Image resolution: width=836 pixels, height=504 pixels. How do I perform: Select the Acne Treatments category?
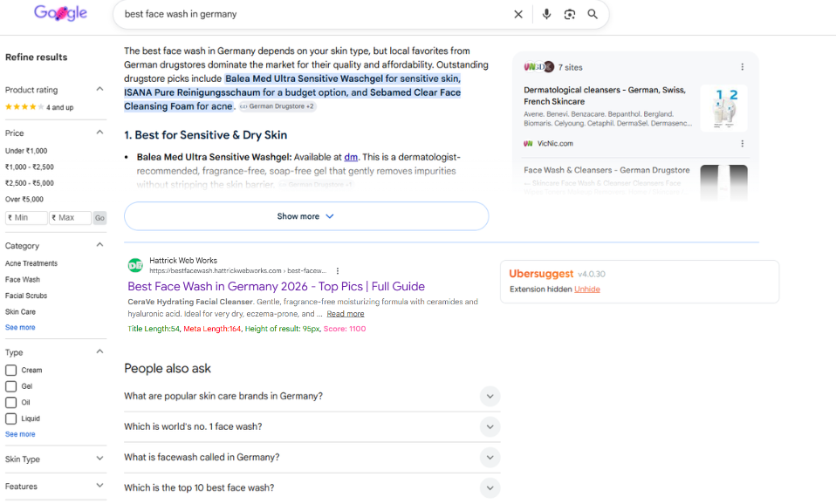[31, 263]
